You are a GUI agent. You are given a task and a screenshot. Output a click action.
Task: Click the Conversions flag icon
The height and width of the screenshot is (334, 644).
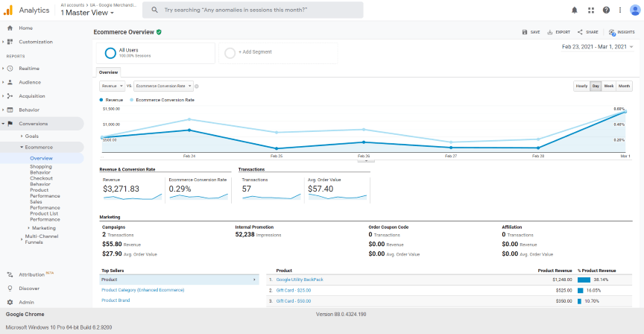pos(10,123)
